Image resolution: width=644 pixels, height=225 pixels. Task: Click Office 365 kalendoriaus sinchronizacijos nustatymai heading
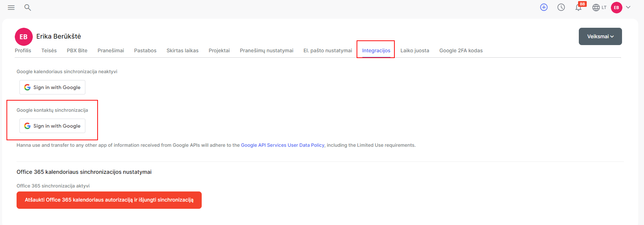pos(84,172)
